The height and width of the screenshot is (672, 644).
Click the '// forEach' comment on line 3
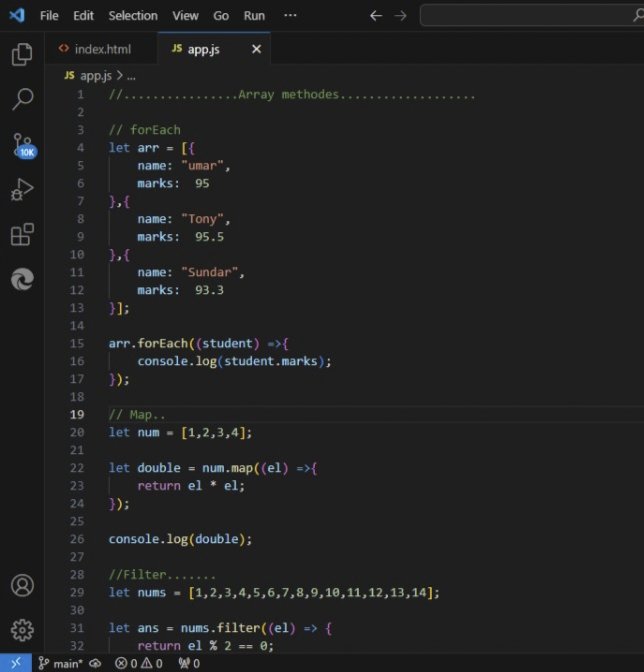tap(144, 130)
